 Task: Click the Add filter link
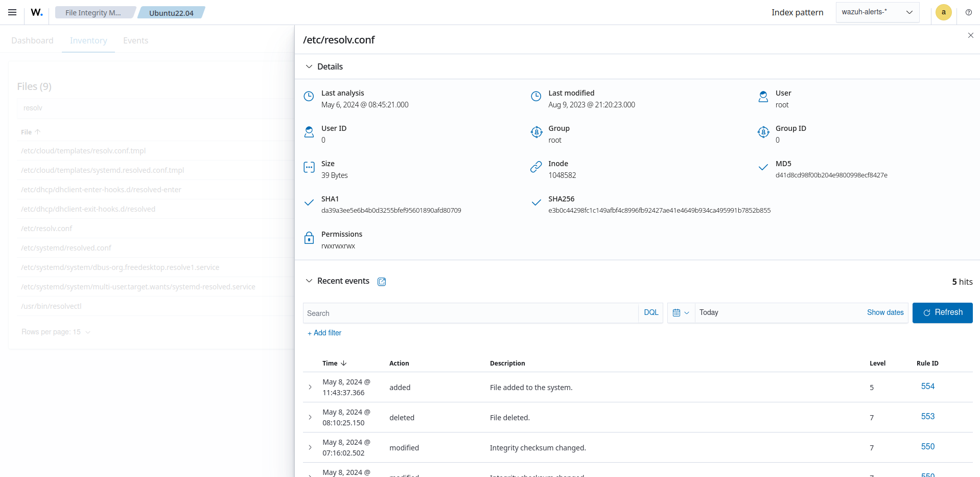tap(324, 333)
